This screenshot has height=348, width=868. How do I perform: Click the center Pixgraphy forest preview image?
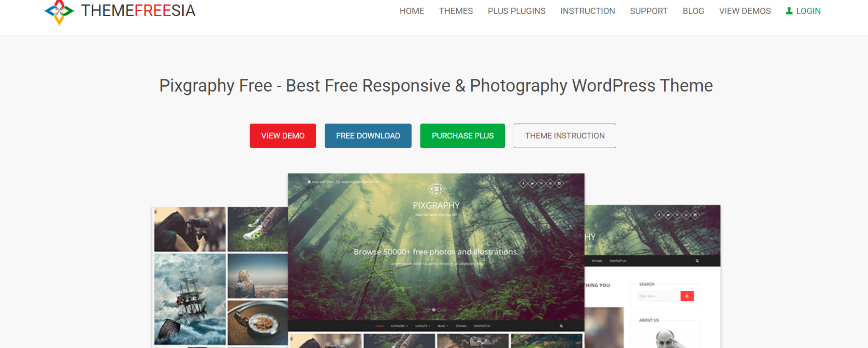click(436, 246)
